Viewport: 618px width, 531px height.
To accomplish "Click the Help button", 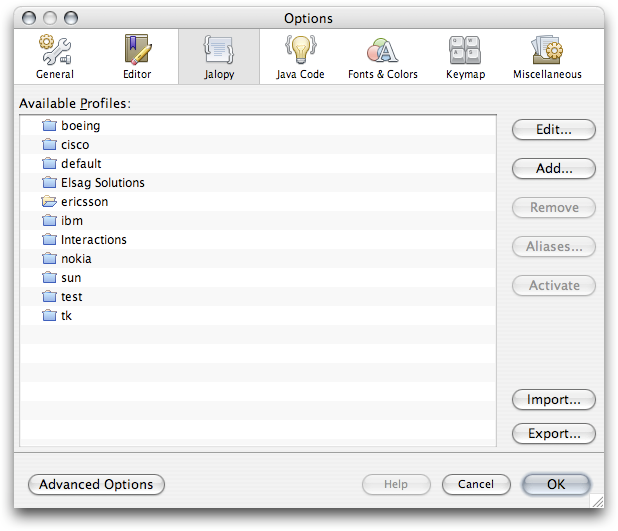I will click(396, 484).
